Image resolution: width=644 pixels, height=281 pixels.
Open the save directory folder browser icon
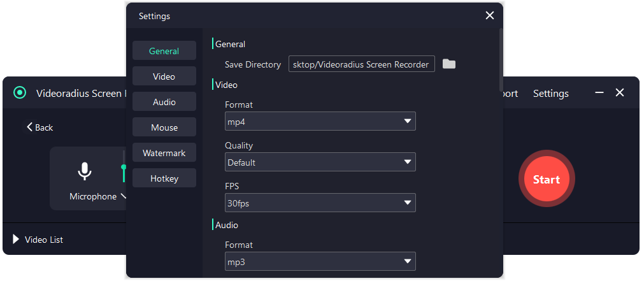[x=449, y=64]
